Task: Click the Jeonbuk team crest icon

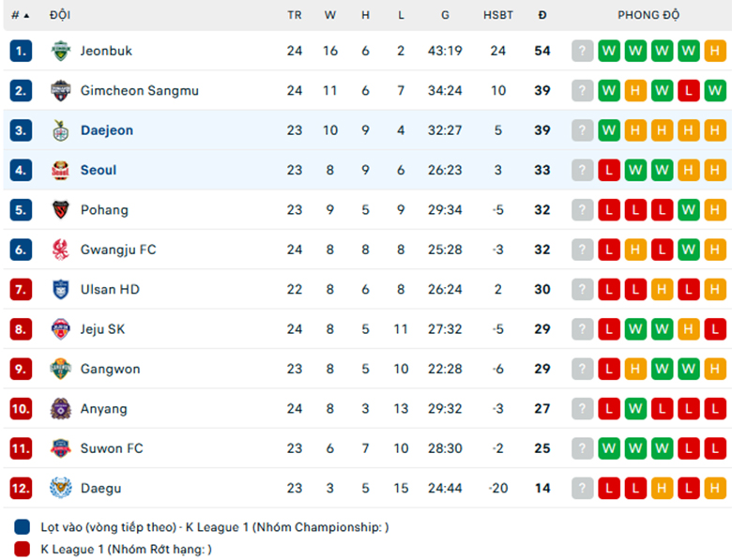Action: click(61, 51)
